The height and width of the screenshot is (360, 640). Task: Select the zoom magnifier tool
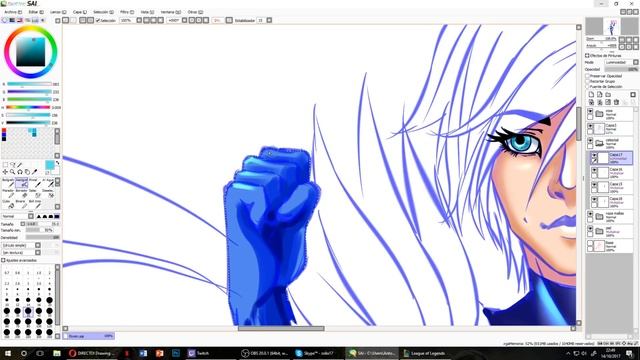pyautogui.click(x=13, y=172)
